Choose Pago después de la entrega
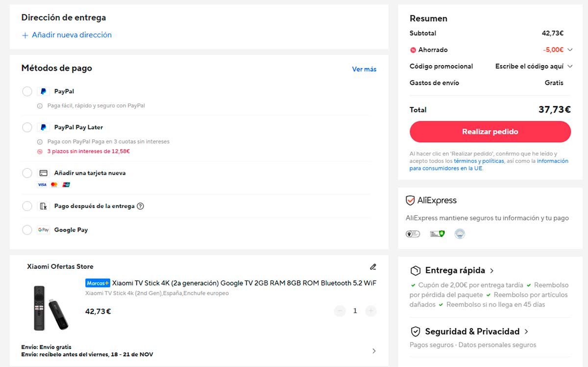The width and height of the screenshot is (588, 367). 27,206
